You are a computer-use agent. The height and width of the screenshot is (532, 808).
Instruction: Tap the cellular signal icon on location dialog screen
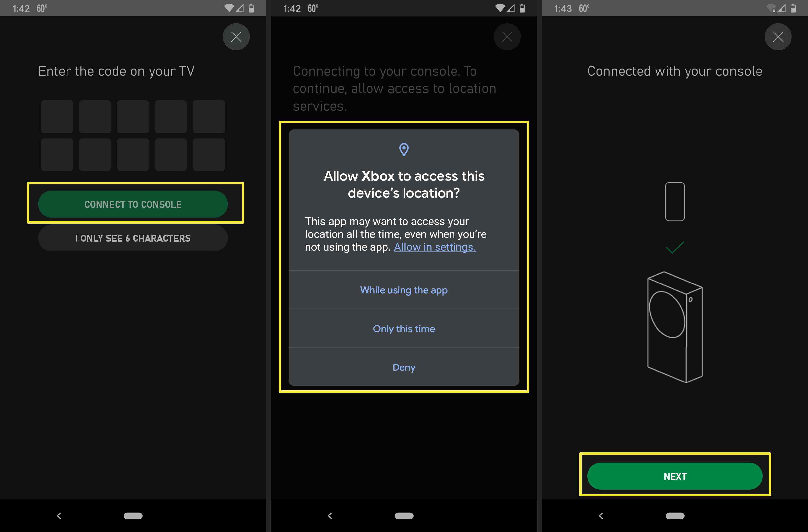point(511,8)
